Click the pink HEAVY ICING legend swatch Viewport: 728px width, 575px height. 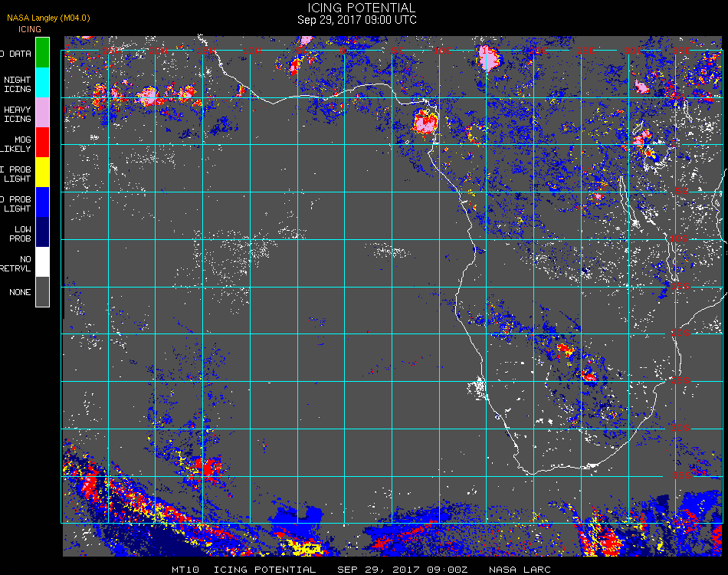pyautogui.click(x=42, y=112)
